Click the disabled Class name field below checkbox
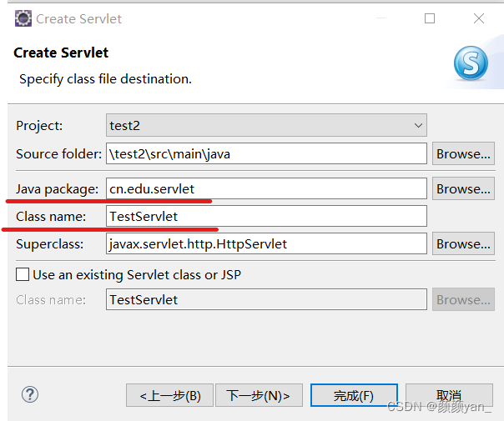 (x=266, y=299)
